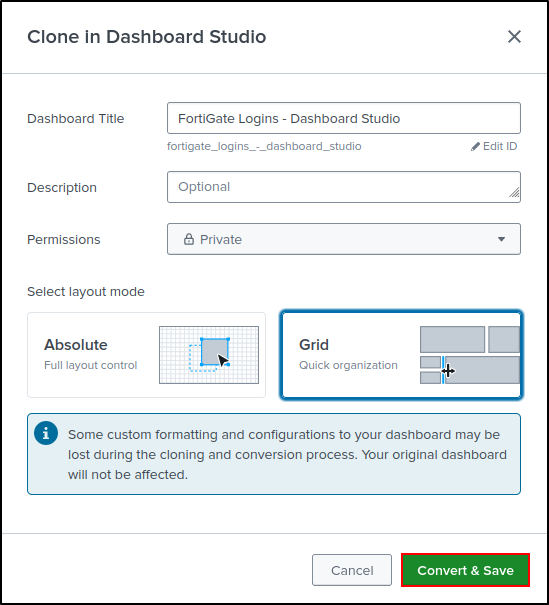
Task: Click the Private permission value
Action: tap(221, 240)
